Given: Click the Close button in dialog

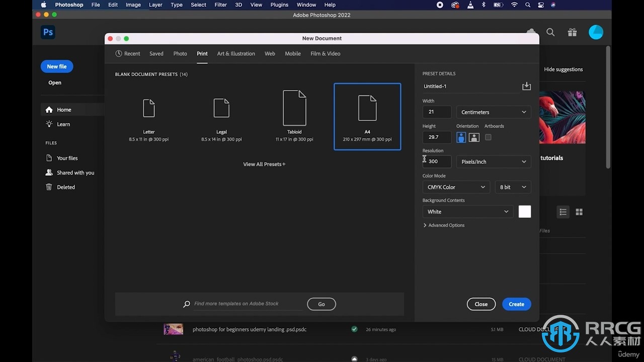Looking at the screenshot, I should coord(481,304).
